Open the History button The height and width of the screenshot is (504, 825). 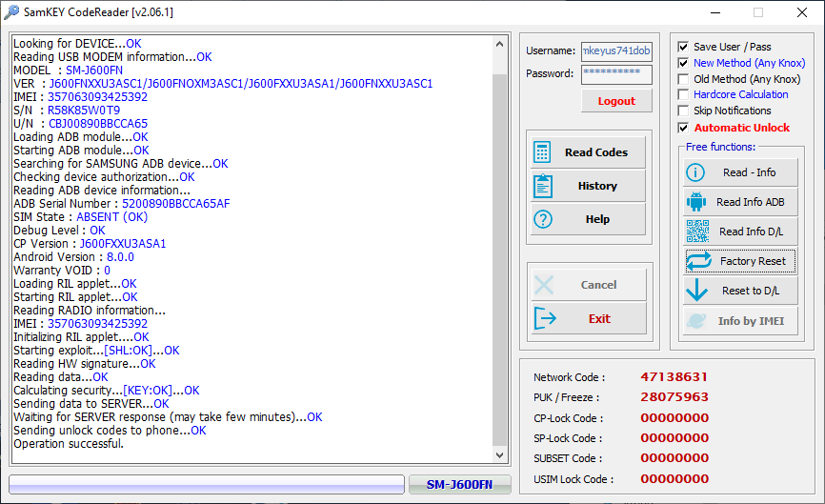pyautogui.click(x=588, y=186)
